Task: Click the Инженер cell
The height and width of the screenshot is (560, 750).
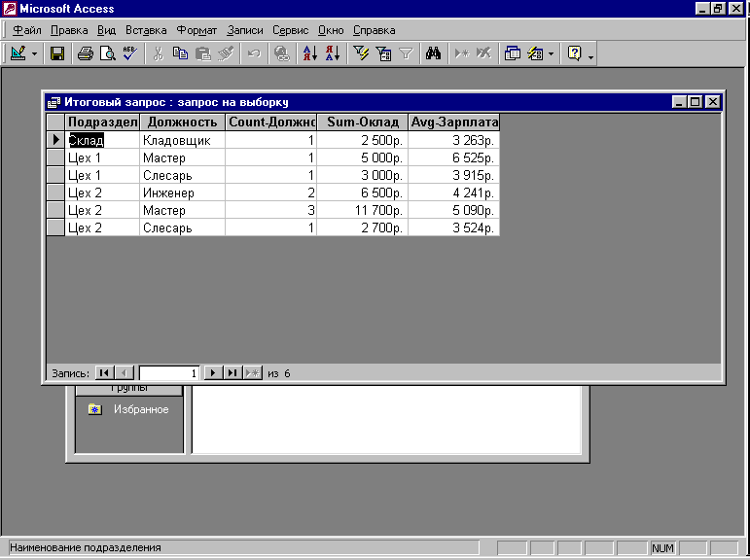Action: [182, 192]
